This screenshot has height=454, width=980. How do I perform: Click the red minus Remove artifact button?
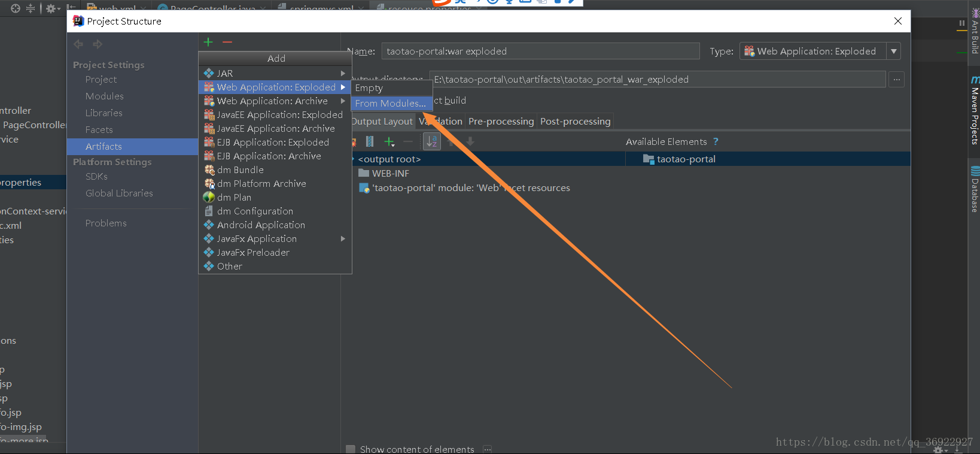point(227,42)
